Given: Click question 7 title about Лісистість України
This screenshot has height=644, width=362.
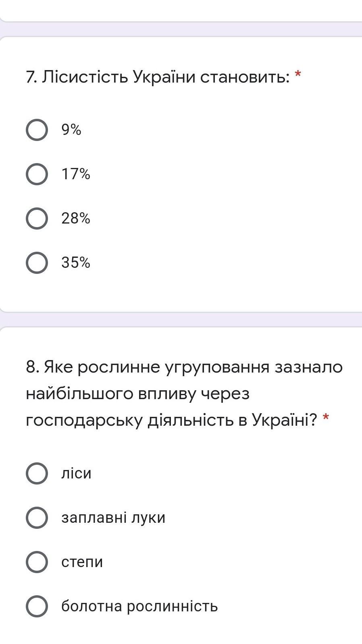Looking at the screenshot, I should point(158,77).
